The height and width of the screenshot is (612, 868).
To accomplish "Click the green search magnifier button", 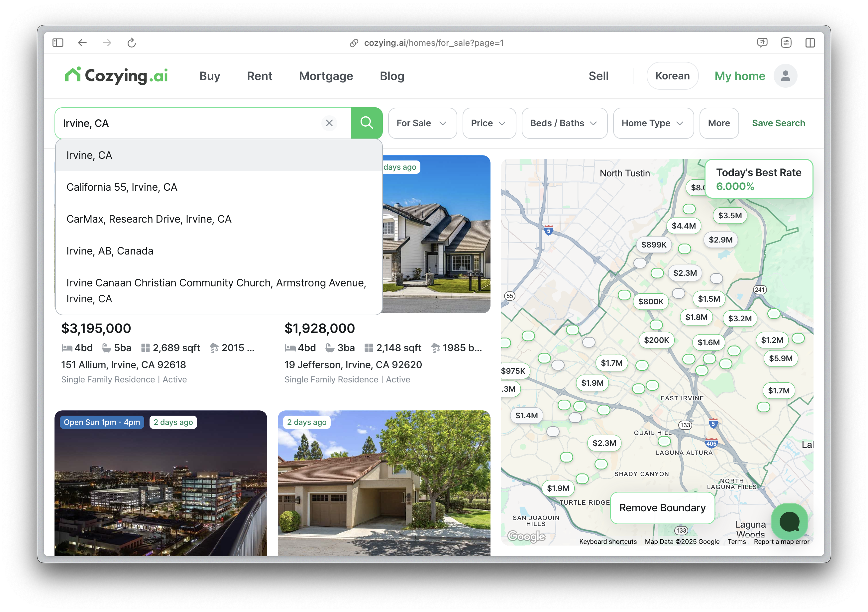I will pyautogui.click(x=366, y=123).
